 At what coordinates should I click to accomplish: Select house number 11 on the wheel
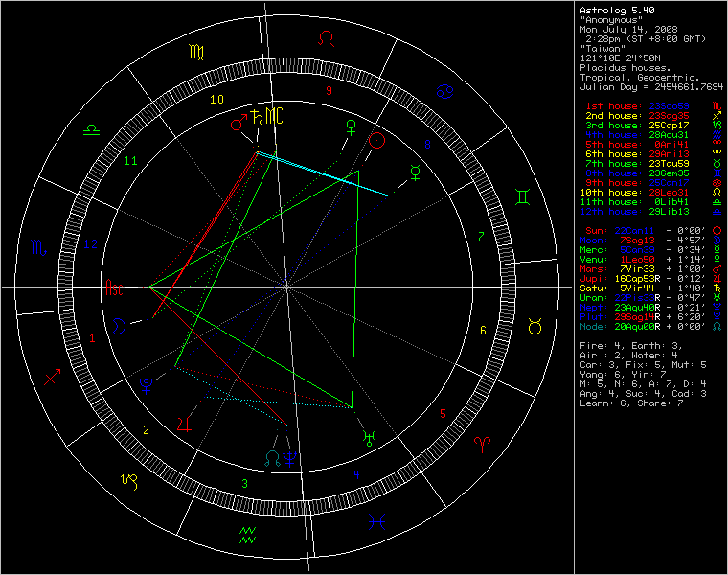(x=130, y=161)
